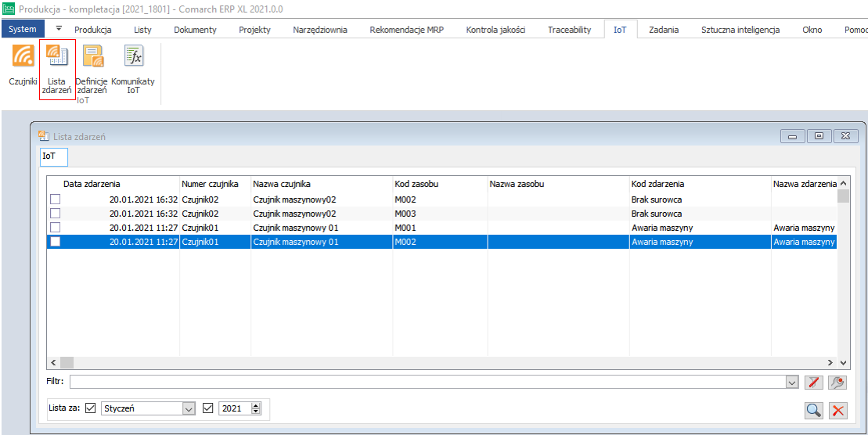
Task: Click the year 2021 input field
Action: pos(235,408)
